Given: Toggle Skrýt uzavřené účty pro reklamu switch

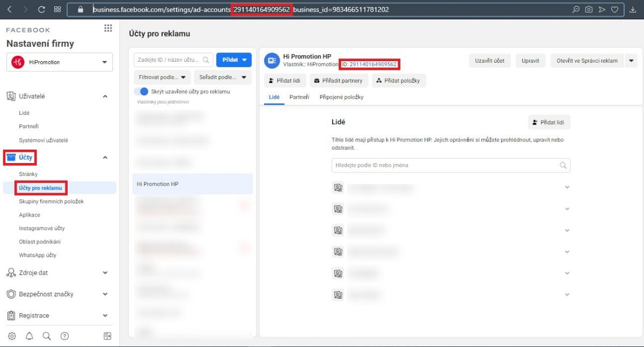Looking at the screenshot, I should point(141,92).
